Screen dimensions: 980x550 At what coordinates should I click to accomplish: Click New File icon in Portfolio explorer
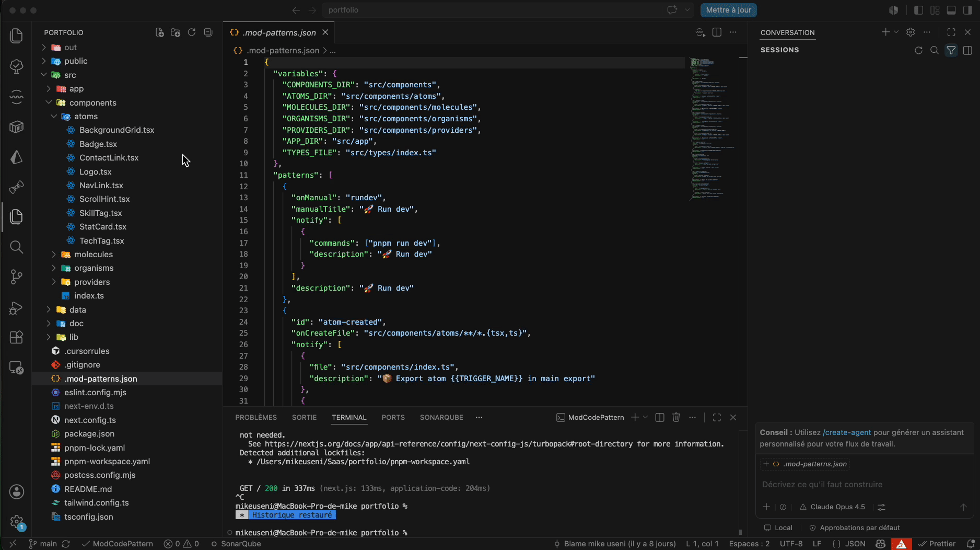[160, 32]
